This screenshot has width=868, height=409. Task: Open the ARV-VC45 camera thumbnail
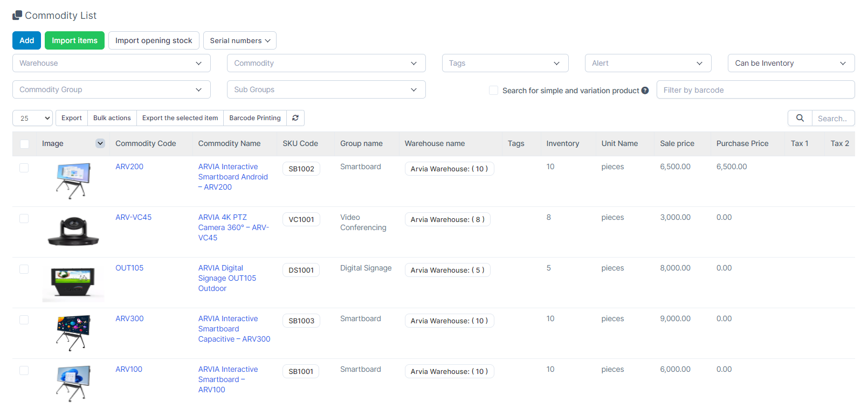coord(73,232)
